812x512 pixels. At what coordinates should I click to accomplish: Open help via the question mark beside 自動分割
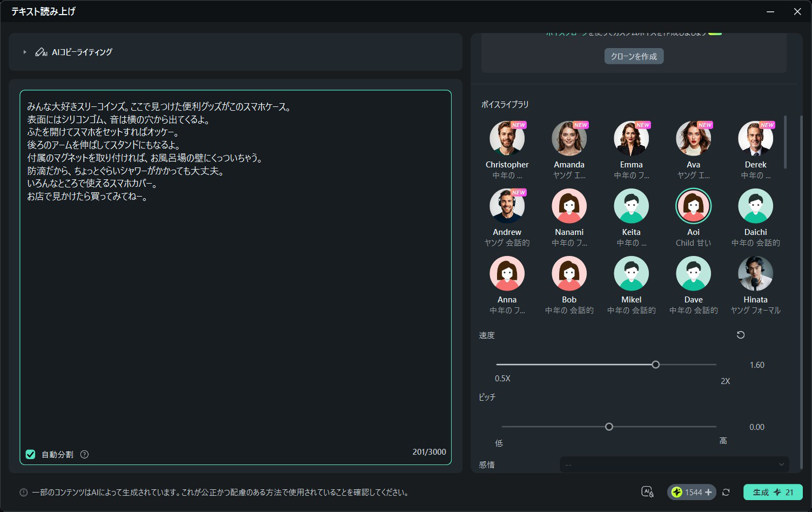click(x=84, y=454)
